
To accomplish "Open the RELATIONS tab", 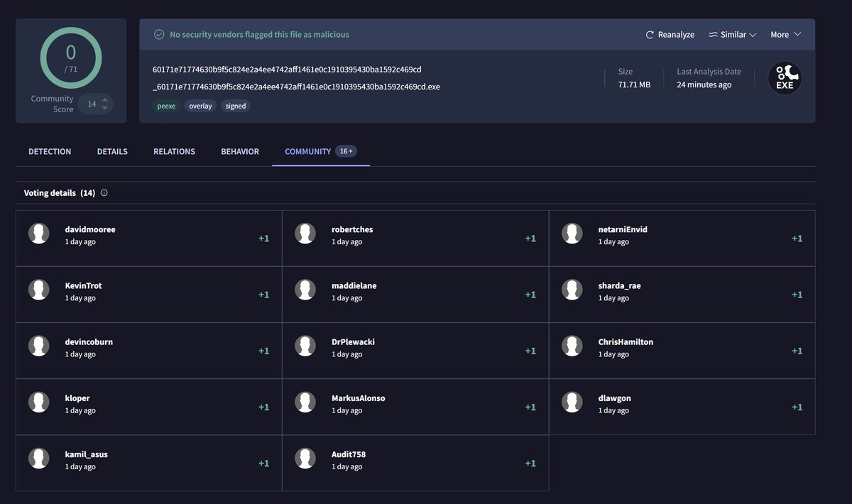I will [x=174, y=151].
